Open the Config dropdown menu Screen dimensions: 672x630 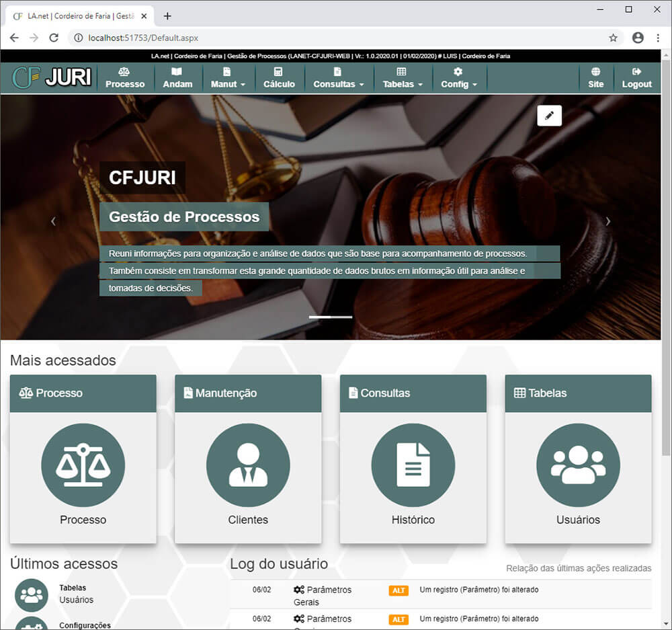458,78
